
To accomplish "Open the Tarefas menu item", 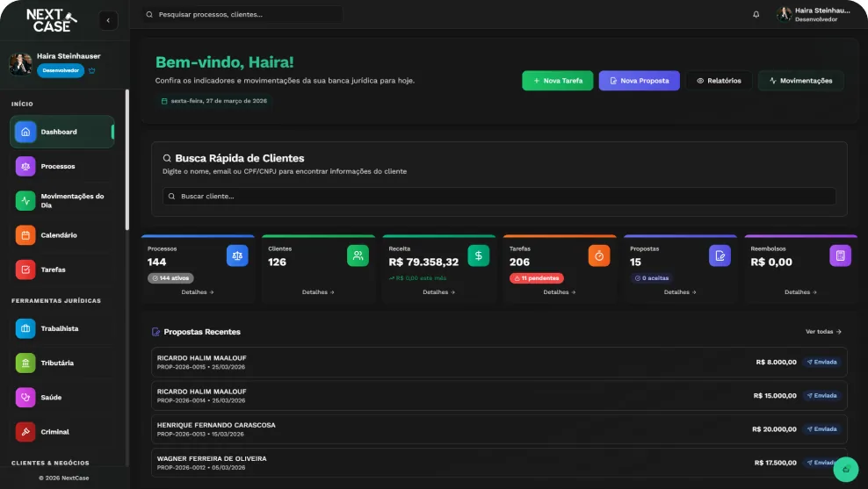I will [x=62, y=270].
